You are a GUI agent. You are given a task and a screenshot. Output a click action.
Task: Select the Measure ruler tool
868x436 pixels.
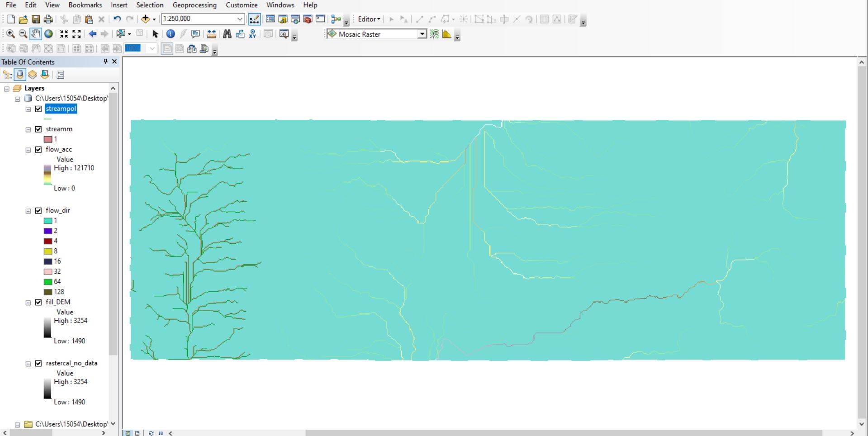(x=211, y=34)
